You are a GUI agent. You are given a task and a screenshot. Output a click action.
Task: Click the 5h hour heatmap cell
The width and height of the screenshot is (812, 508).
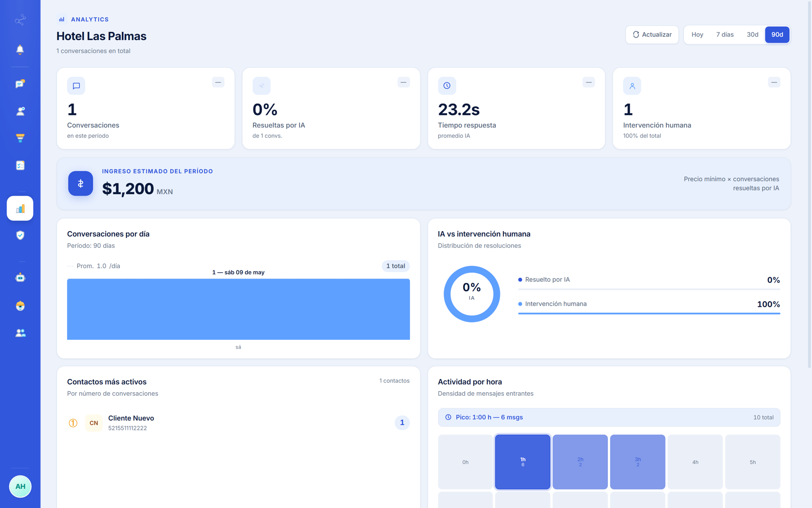[x=753, y=462]
